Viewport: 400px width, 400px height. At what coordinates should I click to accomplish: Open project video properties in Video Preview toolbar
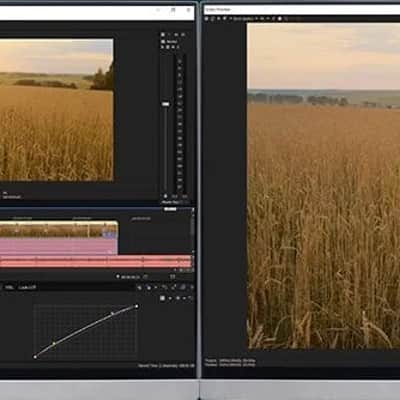click(x=207, y=19)
